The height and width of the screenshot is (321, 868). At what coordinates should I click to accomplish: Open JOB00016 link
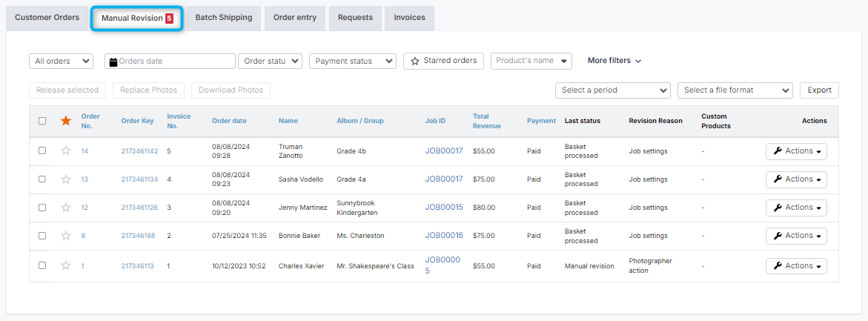(x=444, y=235)
